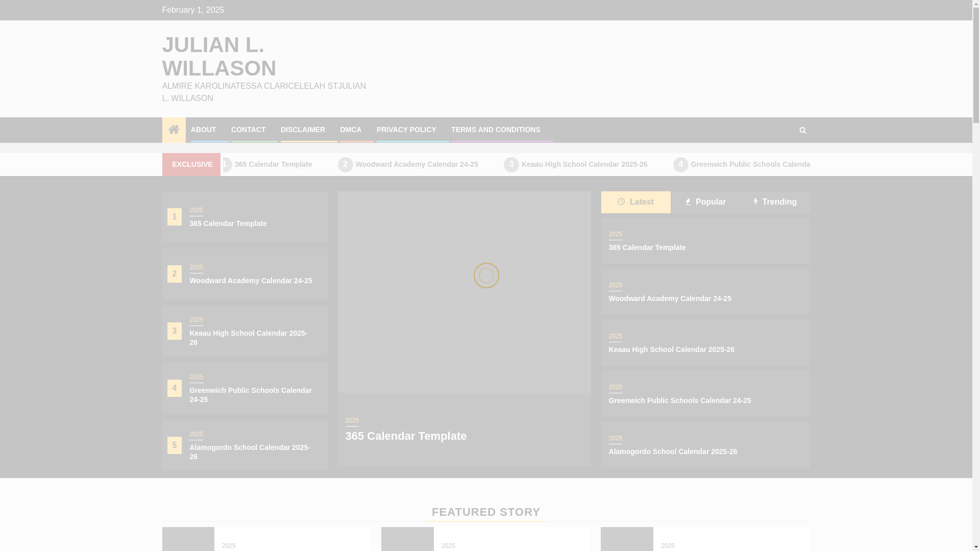Open Woodward Academy Calendar 24-25 in left list
980x551 pixels.
pyautogui.click(x=251, y=281)
